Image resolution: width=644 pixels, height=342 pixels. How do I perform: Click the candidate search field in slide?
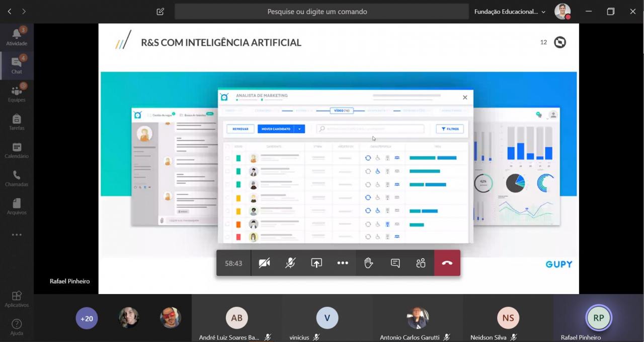click(370, 129)
